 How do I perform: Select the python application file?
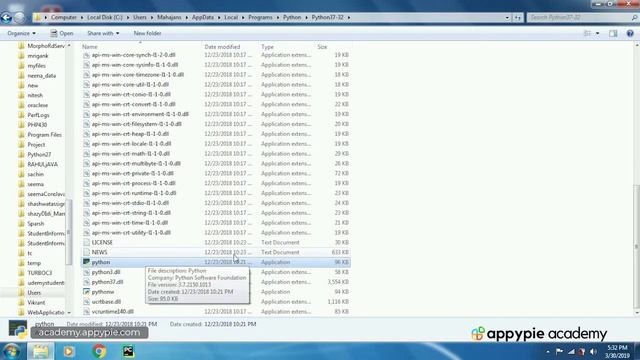point(216,262)
